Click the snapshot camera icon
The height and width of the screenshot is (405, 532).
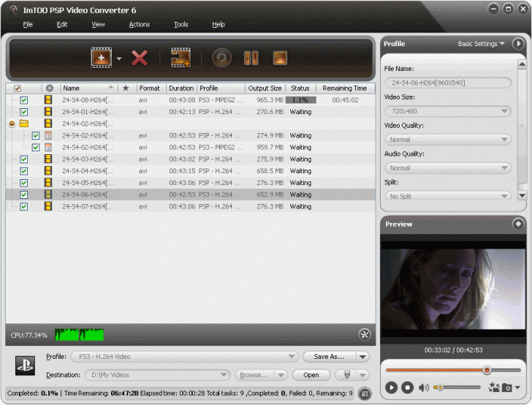coord(507,387)
